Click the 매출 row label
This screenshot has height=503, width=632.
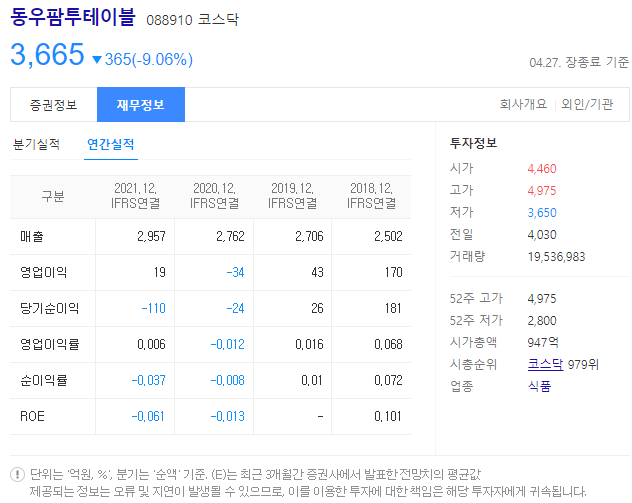pos(32,237)
